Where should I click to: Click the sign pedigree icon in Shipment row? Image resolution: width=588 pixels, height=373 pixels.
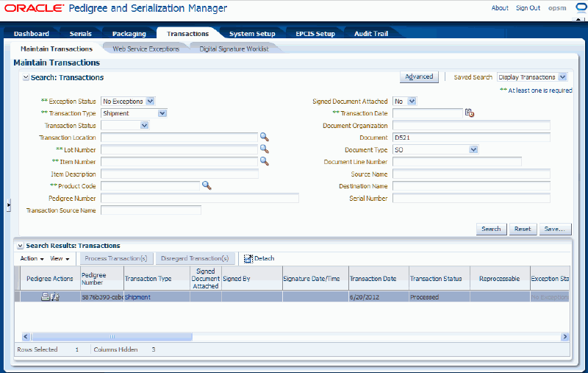coord(55,296)
